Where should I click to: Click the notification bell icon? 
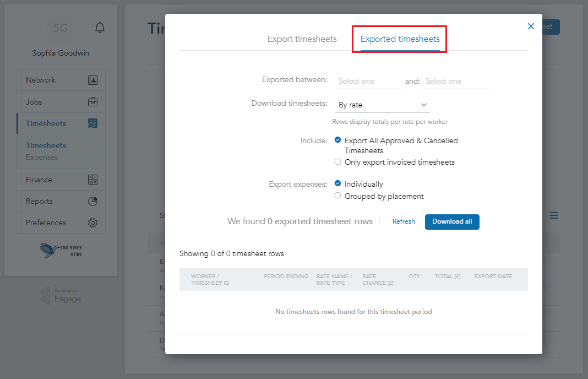click(100, 27)
